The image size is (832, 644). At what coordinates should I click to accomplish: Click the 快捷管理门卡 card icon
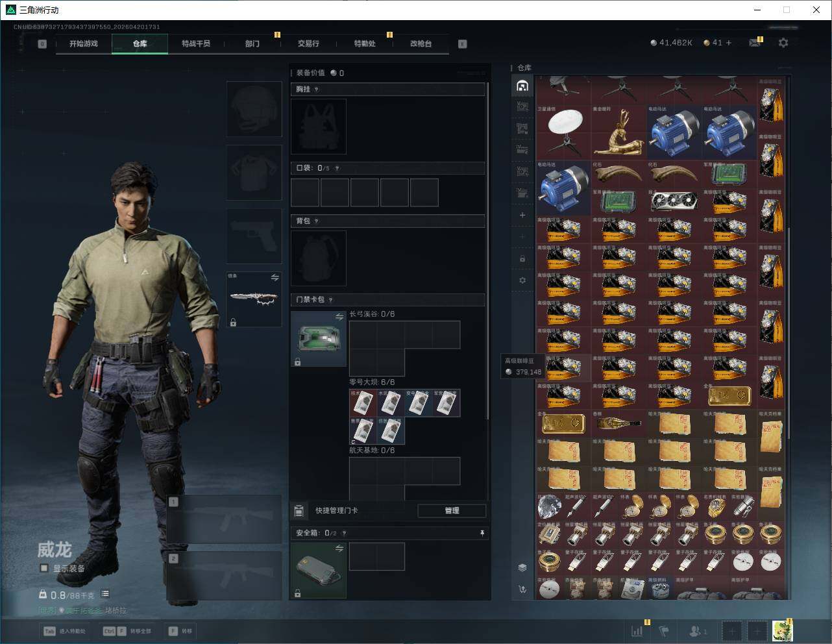pos(299,511)
